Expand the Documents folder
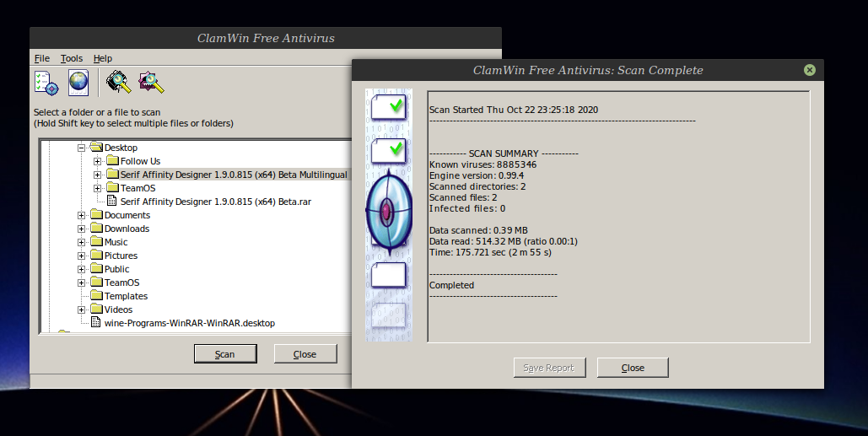 pyautogui.click(x=81, y=215)
